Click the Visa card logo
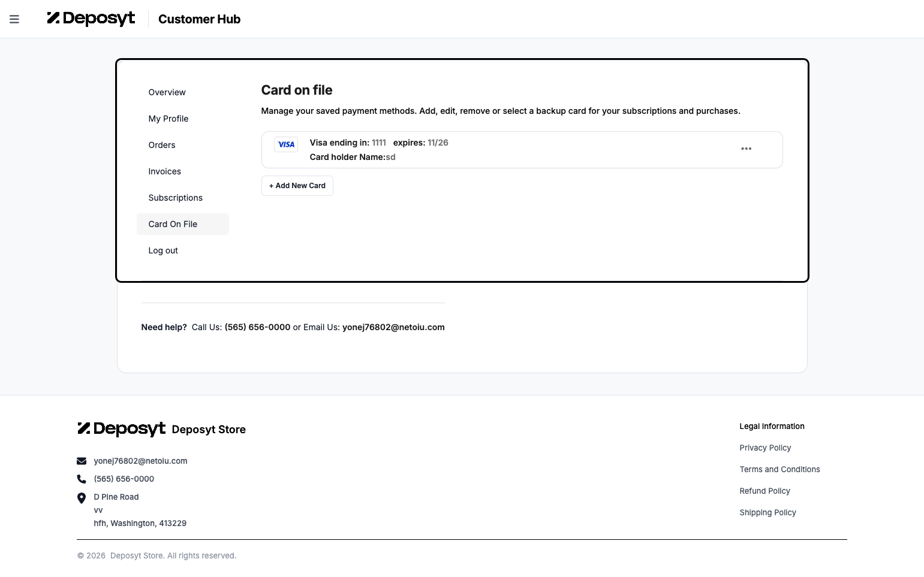This screenshot has width=924, height=577. pyautogui.click(x=286, y=144)
